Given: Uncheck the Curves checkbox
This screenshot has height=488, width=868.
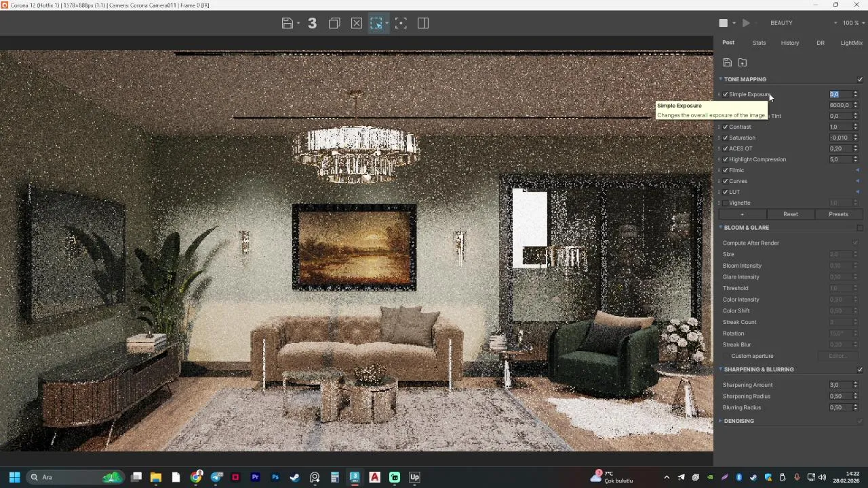Looking at the screenshot, I should pos(726,181).
